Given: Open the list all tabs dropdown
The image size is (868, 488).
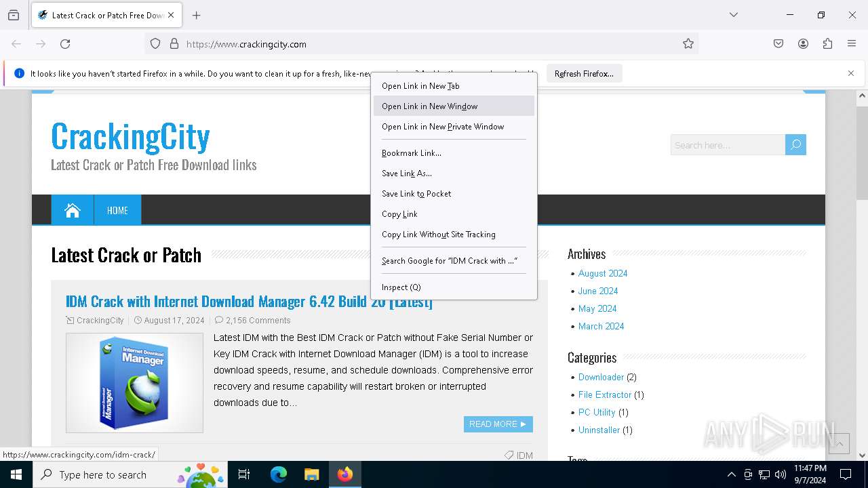Looking at the screenshot, I should pos(733,15).
